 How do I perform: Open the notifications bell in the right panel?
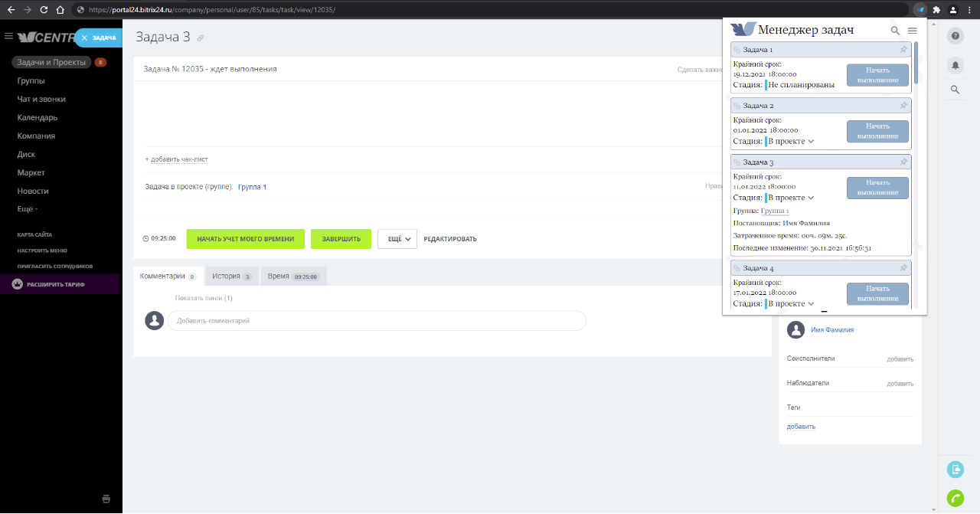coord(955,65)
